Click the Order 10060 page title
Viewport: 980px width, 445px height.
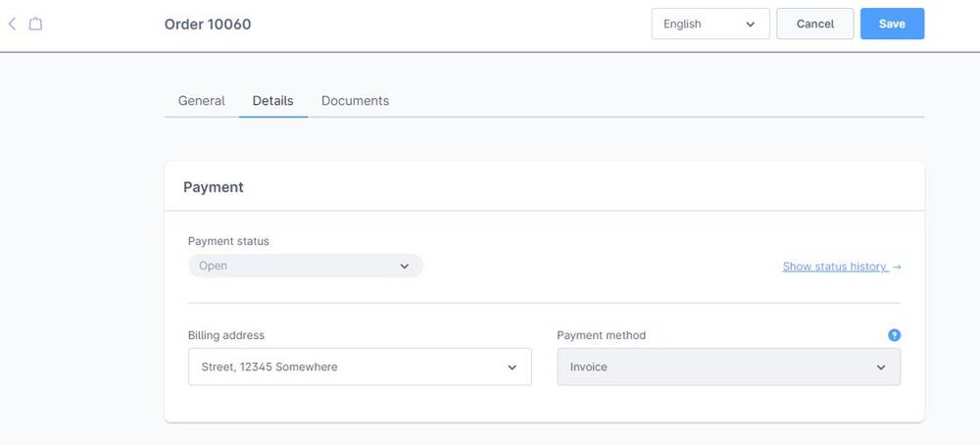pos(208,25)
